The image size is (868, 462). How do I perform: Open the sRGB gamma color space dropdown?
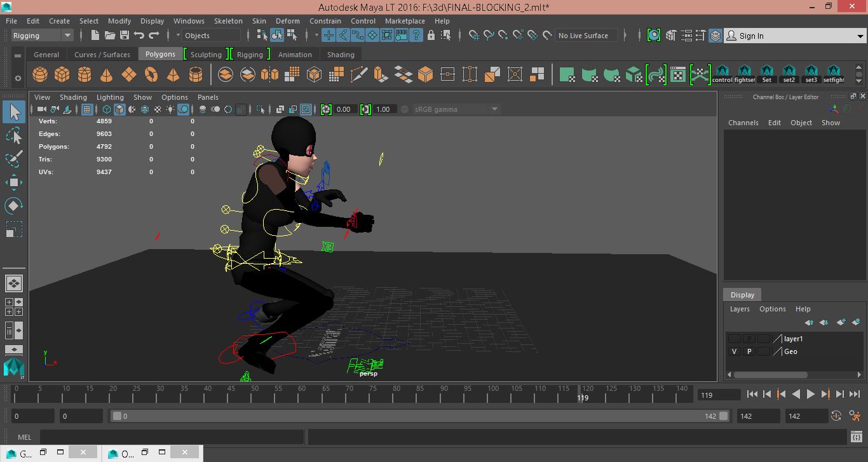456,109
